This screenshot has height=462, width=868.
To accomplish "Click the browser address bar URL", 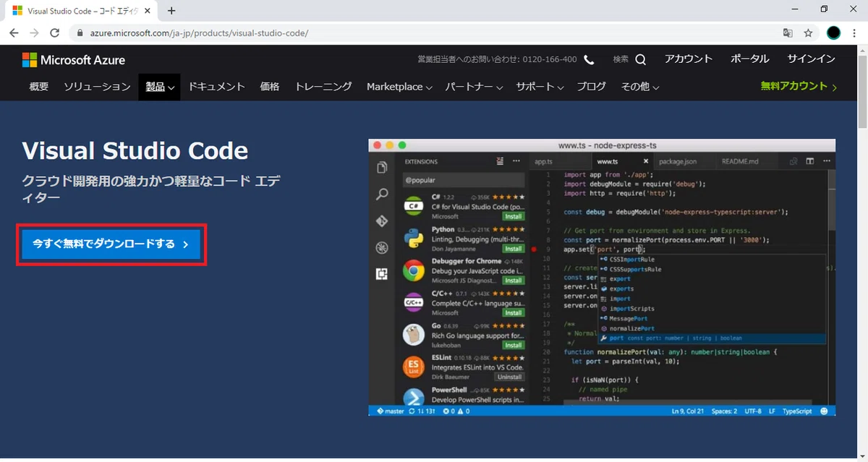I will tap(200, 33).
